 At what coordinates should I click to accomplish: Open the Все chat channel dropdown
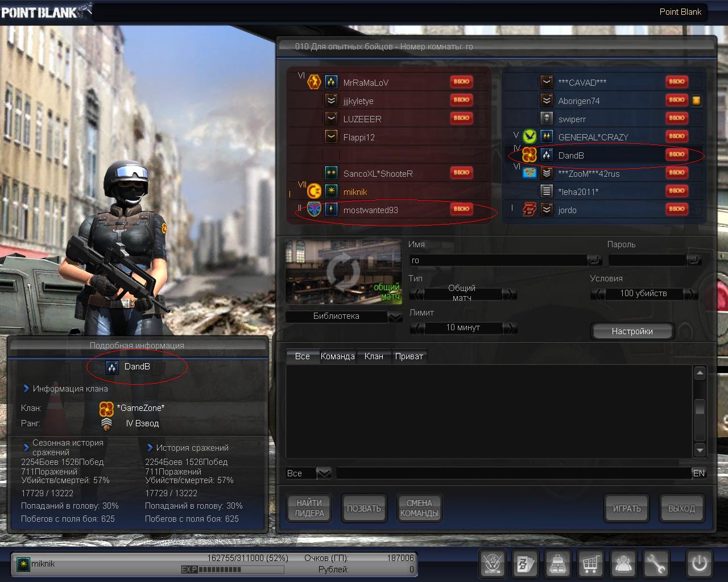pyautogui.click(x=324, y=473)
